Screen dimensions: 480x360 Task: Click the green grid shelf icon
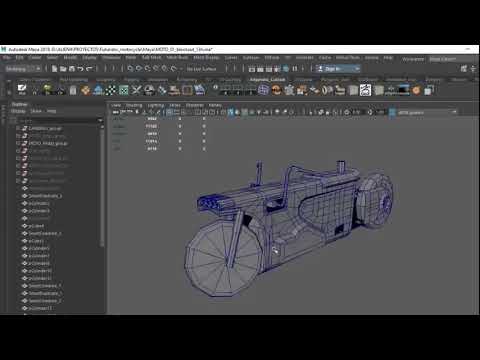pos(124,90)
